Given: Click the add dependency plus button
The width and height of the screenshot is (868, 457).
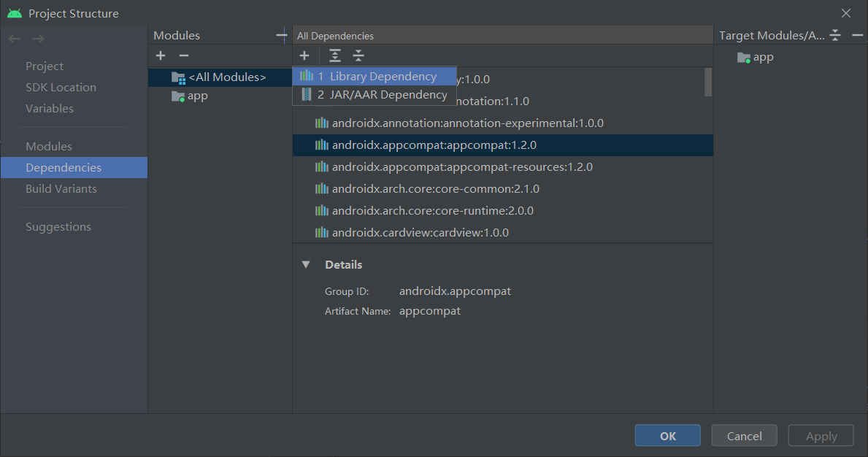Looking at the screenshot, I should [x=304, y=55].
